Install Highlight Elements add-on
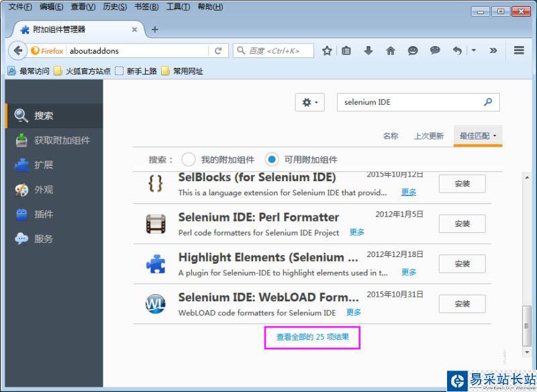 (x=462, y=264)
